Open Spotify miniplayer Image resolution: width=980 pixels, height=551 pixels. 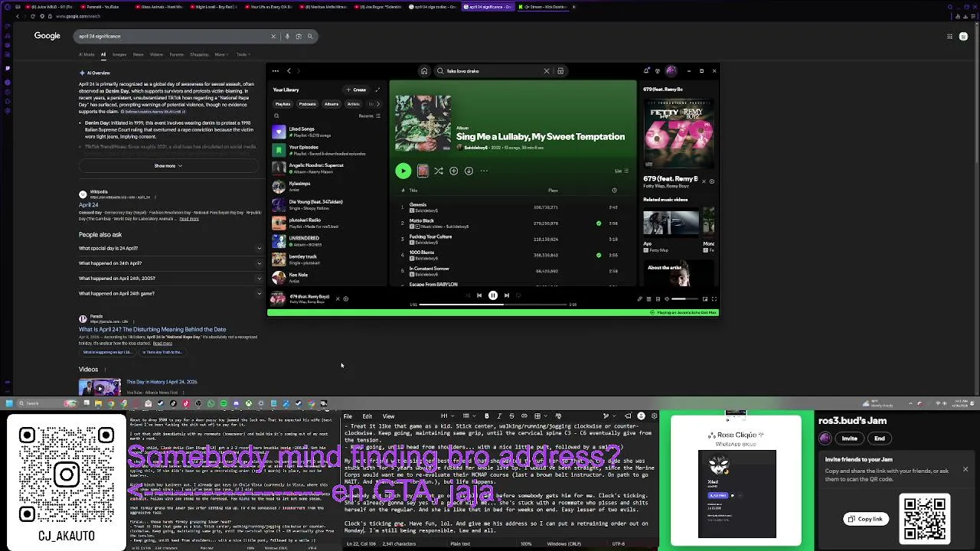click(x=705, y=299)
